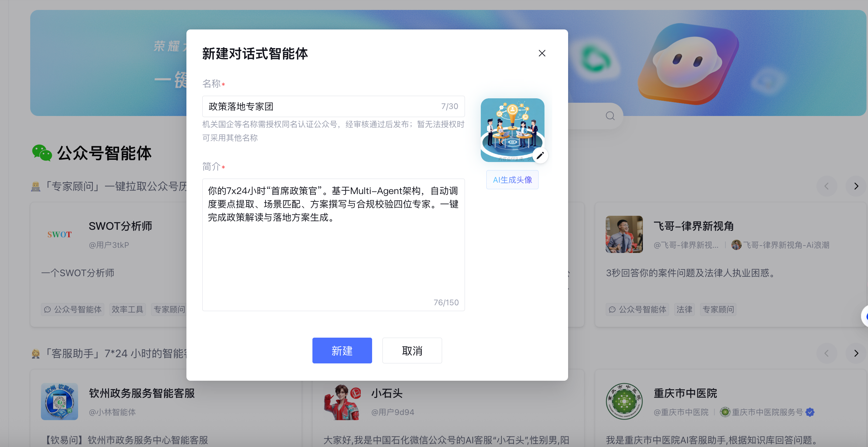Click the SWOT logo icon
Viewport: 868px width, 447px height.
coord(59,234)
